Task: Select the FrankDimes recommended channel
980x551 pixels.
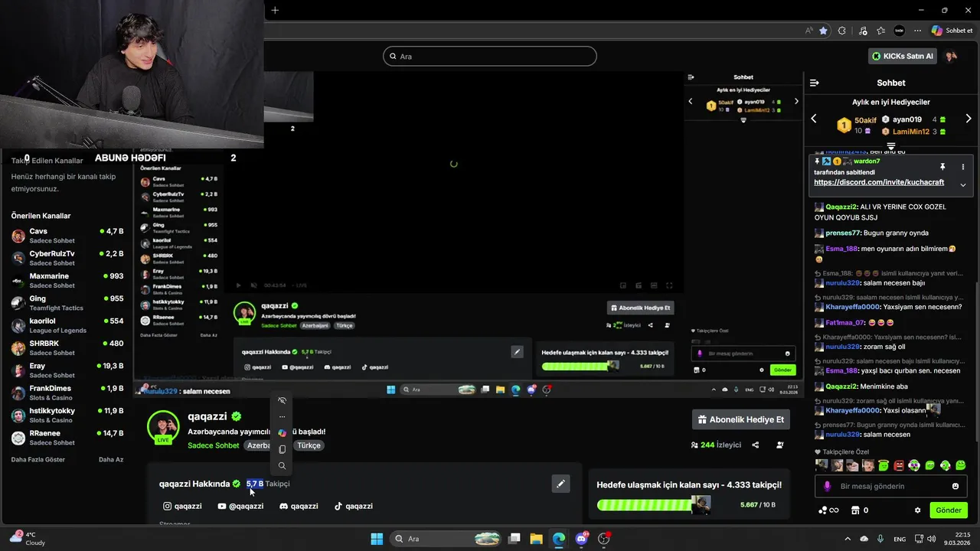Action: (x=67, y=393)
